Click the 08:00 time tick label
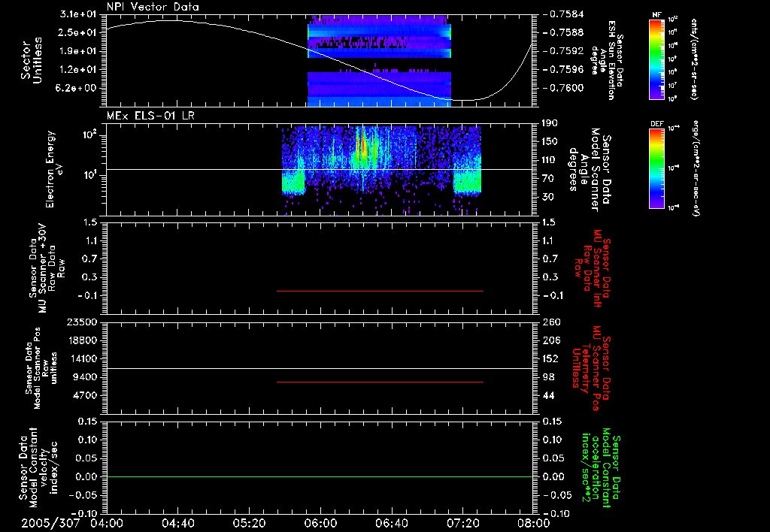 coord(534,523)
